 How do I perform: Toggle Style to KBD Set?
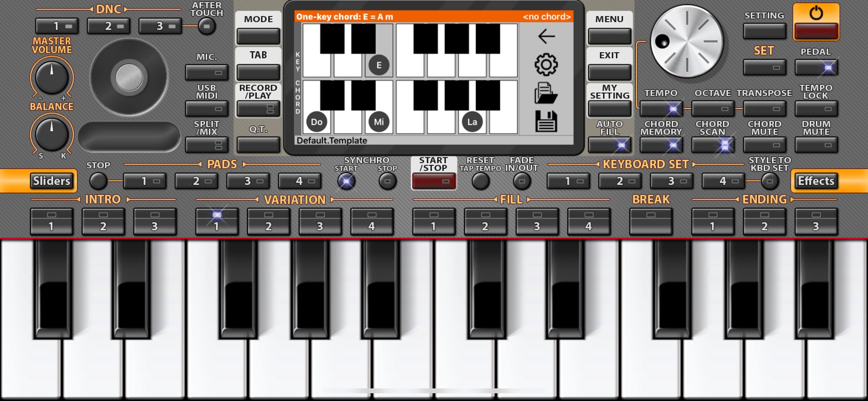coord(769,181)
